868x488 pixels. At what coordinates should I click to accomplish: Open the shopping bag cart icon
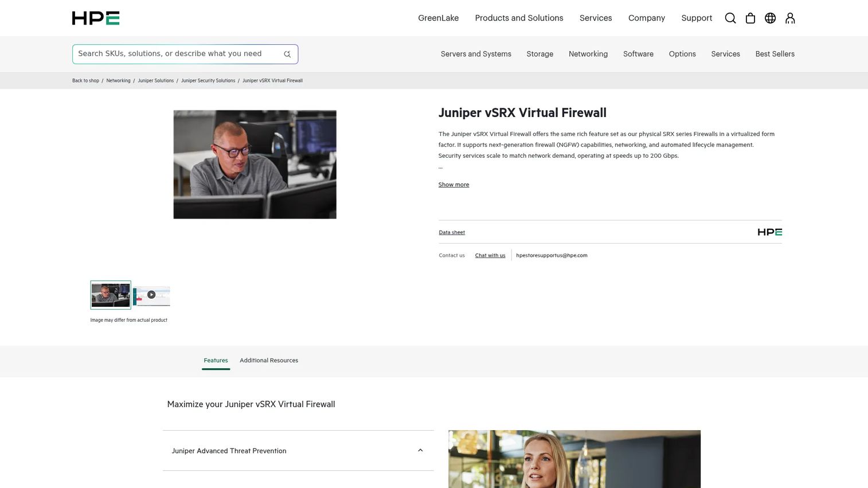pos(750,18)
